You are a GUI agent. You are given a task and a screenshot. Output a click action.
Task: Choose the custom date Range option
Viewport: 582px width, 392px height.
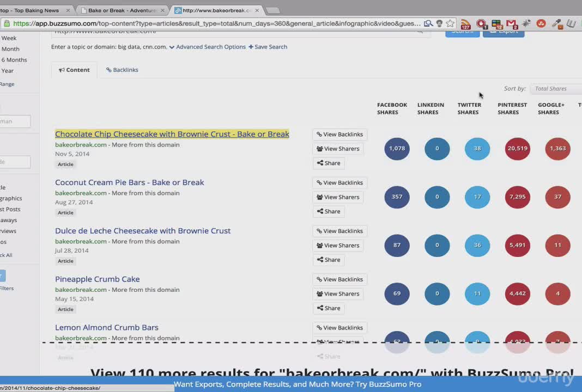coord(7,84)
